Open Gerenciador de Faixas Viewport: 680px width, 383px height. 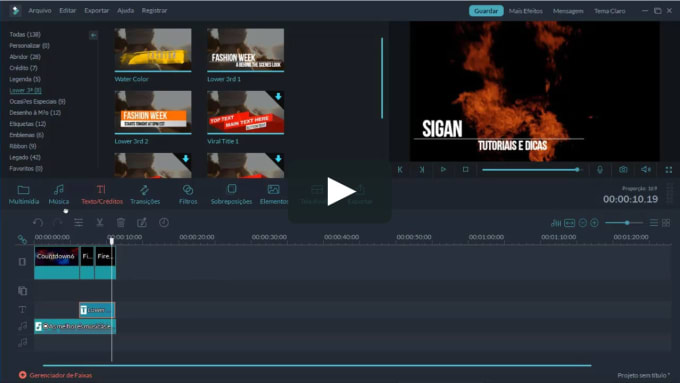tap(56, 375)
